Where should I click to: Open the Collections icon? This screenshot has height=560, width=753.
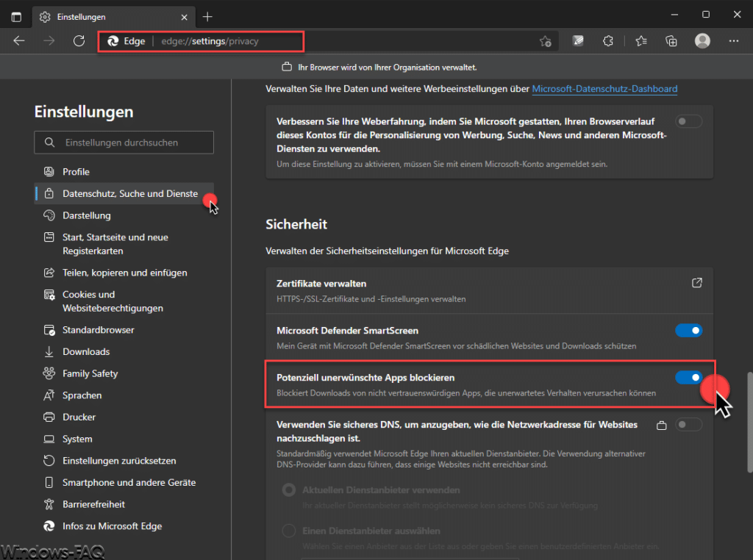[671, 41]
